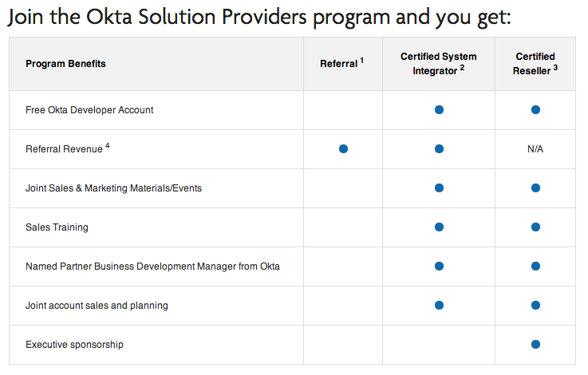Click the Free Okta Developer Account label
Screen dimensions: 588x375
pyautogui.click(x=89, y=110)
